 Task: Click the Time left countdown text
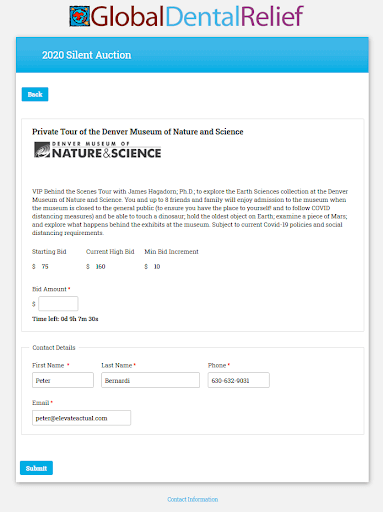65,319
